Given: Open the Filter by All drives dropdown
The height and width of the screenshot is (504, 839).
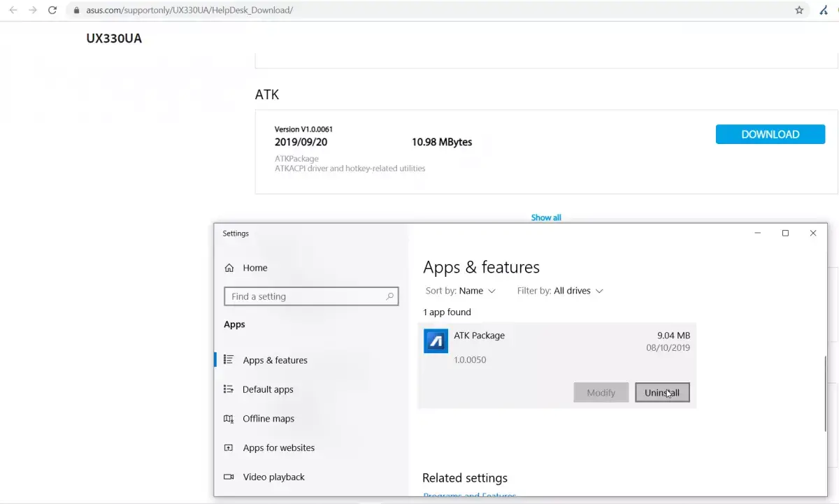Looking at the screenshot, I should [560, 291].
